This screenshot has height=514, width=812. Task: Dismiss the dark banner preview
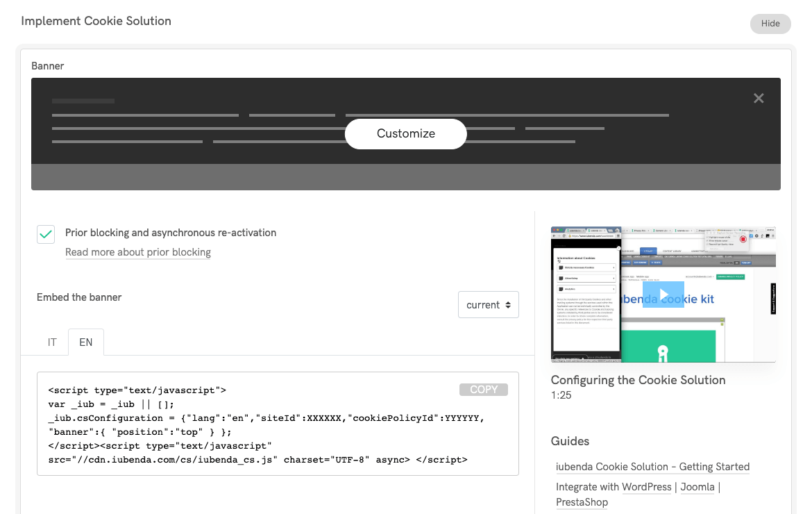[758, 98]
